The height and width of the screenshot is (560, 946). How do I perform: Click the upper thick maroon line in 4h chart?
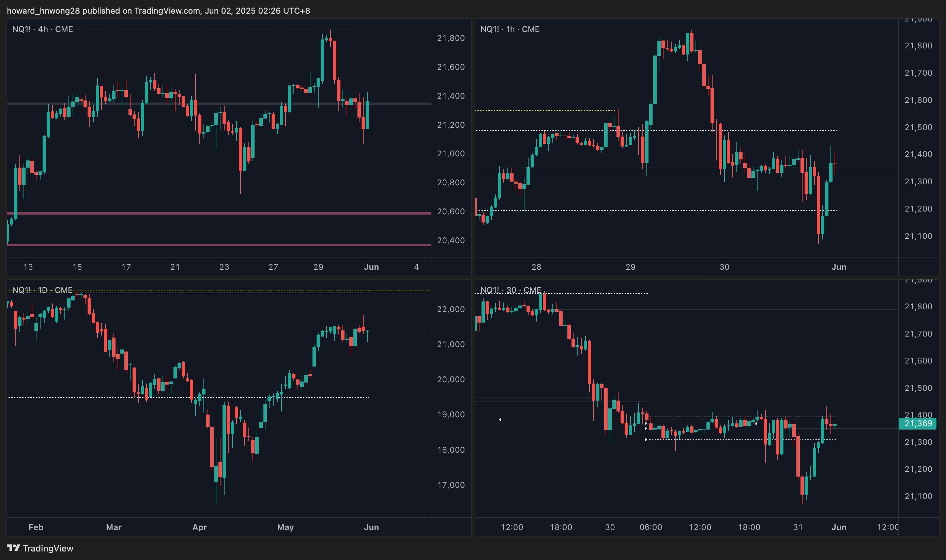219,213
